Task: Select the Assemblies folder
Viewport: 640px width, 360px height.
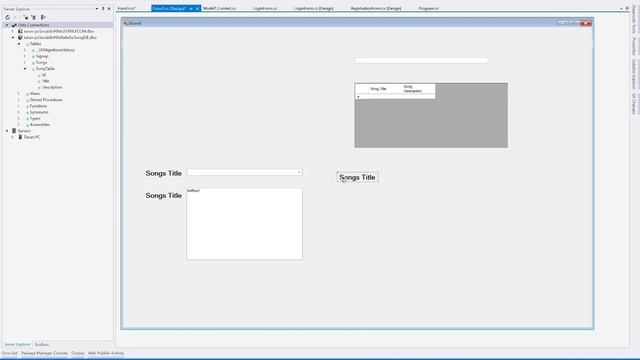Action: pos(40,124)
